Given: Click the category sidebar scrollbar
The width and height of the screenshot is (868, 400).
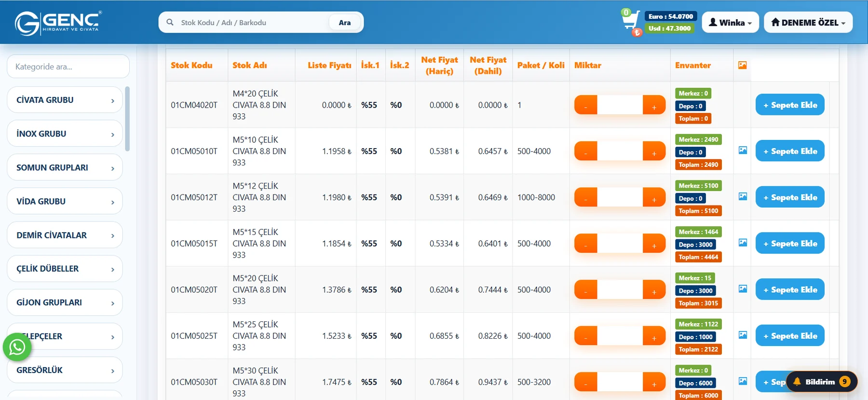Looking at the screenshot, I should tap(127, 119).
